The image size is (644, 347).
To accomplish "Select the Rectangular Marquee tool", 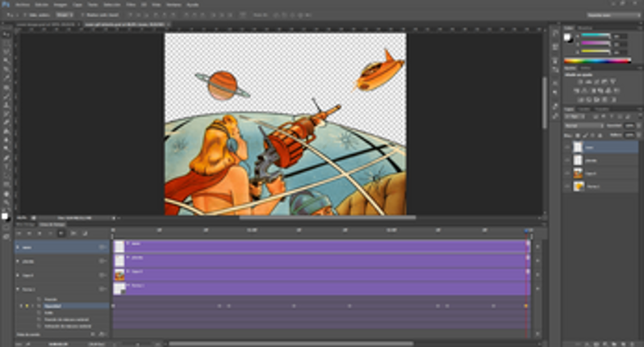I will coord(6,44).
